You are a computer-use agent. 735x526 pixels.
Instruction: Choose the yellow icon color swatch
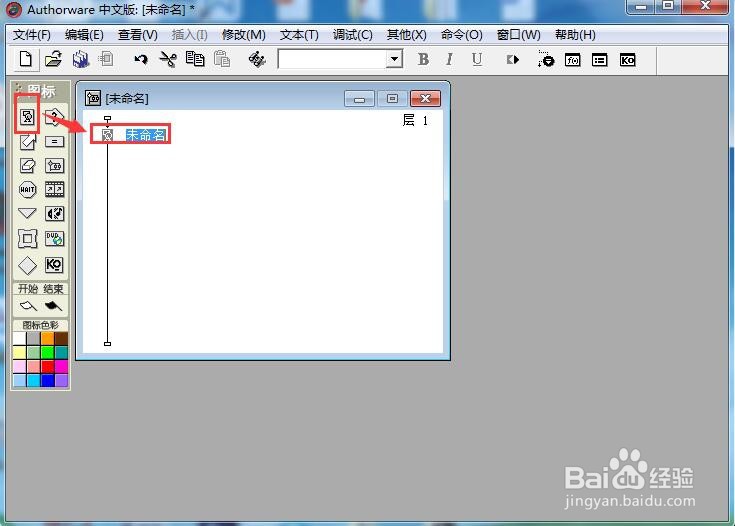(x=20, y=352)
